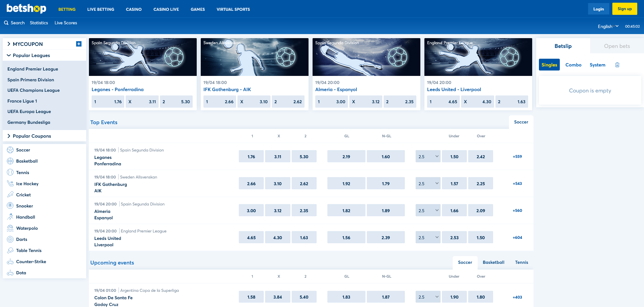The image size is (644, 307).
Task: Clear betslip with the trash icon
Action: pyautogui.click(x=617, y=65)
